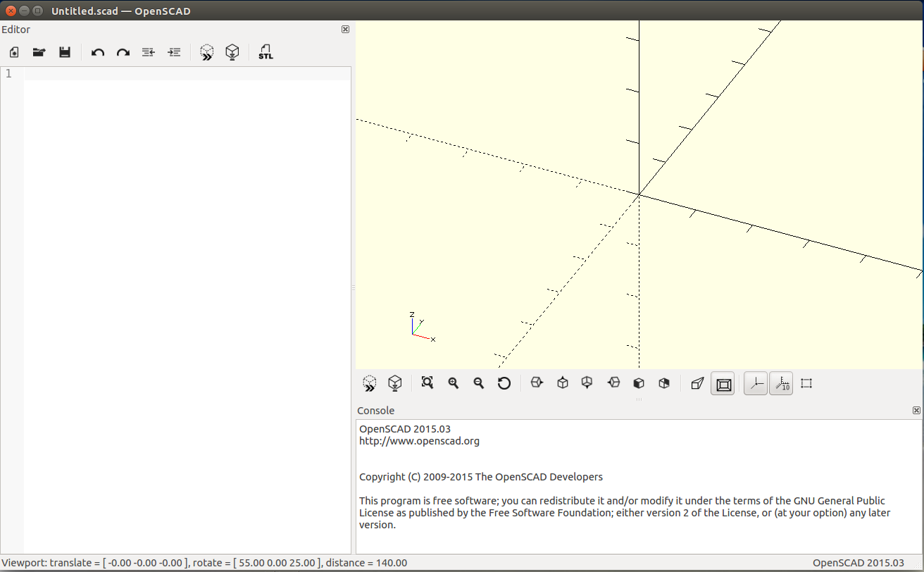Toggle the scale markers on axes

coord(781,384)
